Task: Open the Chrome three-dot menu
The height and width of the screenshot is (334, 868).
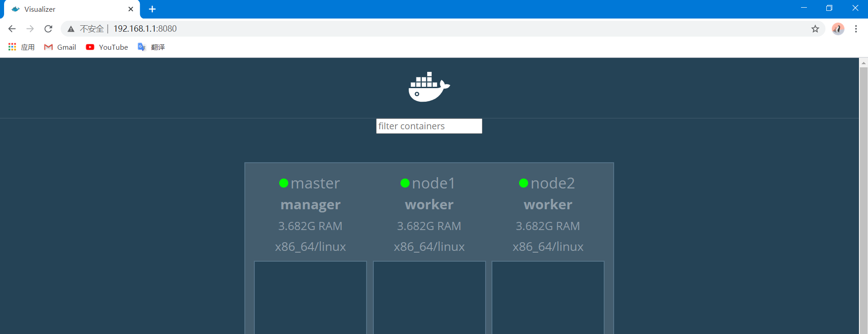Action: 856,29
